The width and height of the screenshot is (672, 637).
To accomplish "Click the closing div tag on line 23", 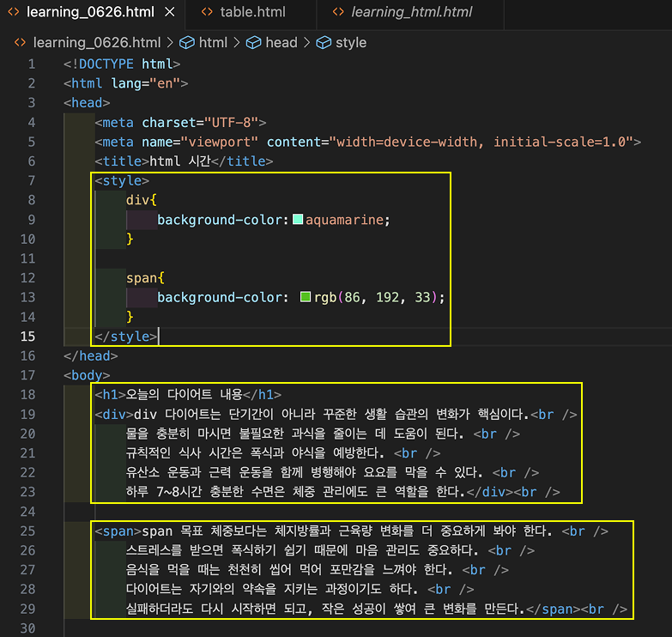I will point(490,492).
